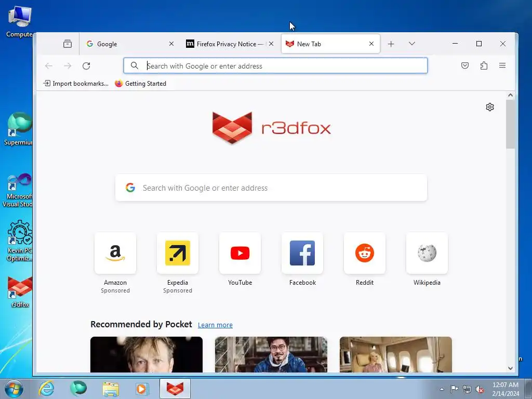Switch to the Firefox Privacy Notice tab
Image resolution: width=532 pixels, height=399 pixels.
[x=229, y=44]
